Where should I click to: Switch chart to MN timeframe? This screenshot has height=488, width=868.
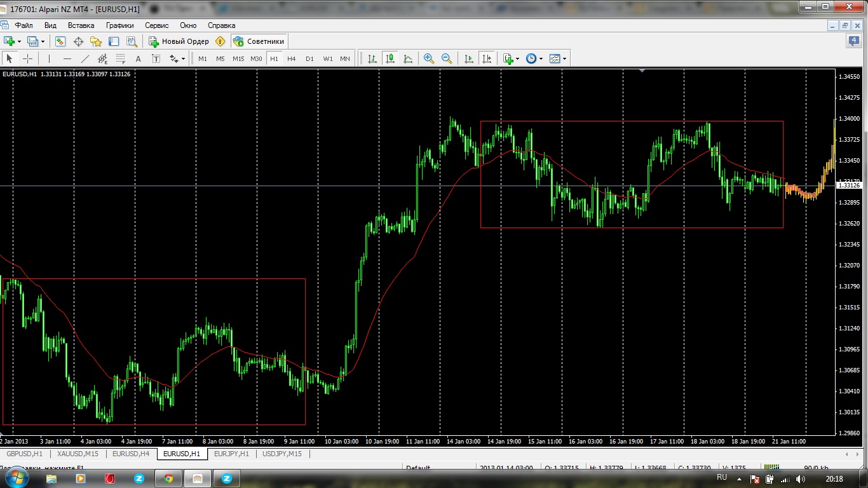(x=345, y=58)
